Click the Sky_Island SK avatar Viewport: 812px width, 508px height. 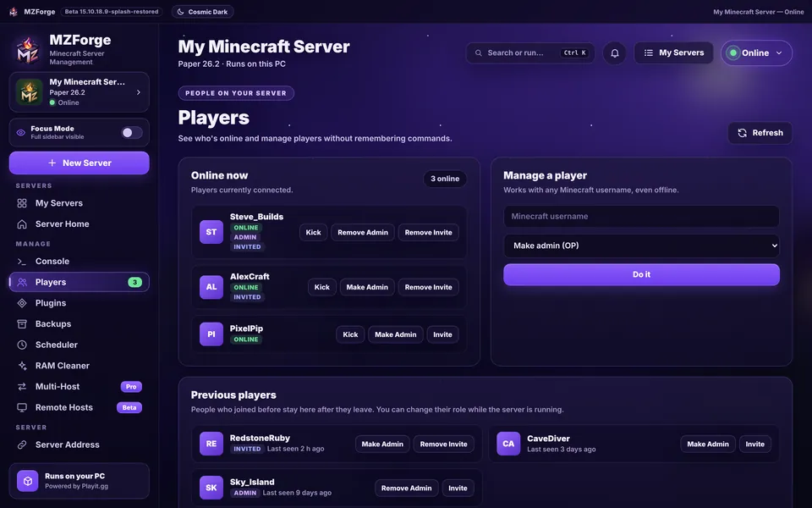click(x=211, y=488)
